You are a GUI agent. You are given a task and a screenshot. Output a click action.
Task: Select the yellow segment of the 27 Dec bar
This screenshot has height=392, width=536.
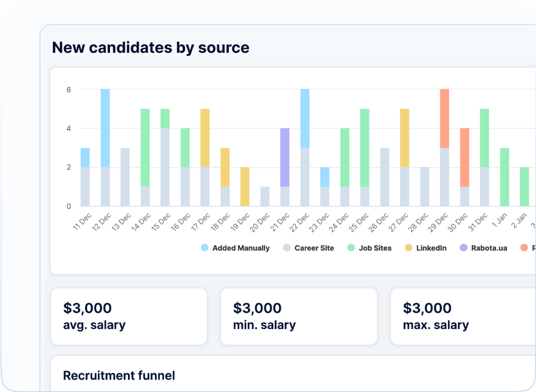tap(404, 138)
